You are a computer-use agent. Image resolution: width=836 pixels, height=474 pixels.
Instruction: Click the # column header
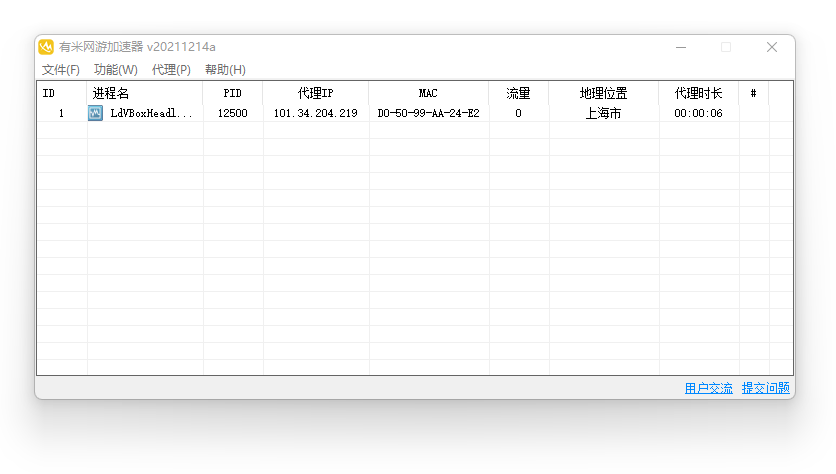(753, 93)
